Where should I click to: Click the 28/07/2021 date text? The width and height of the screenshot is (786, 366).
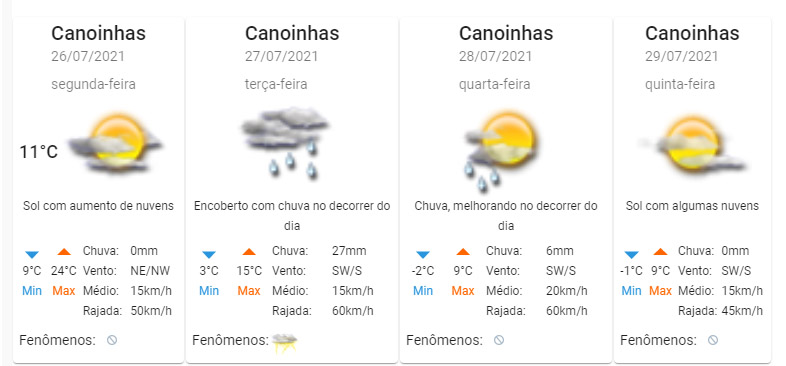[x=495, y=56]
